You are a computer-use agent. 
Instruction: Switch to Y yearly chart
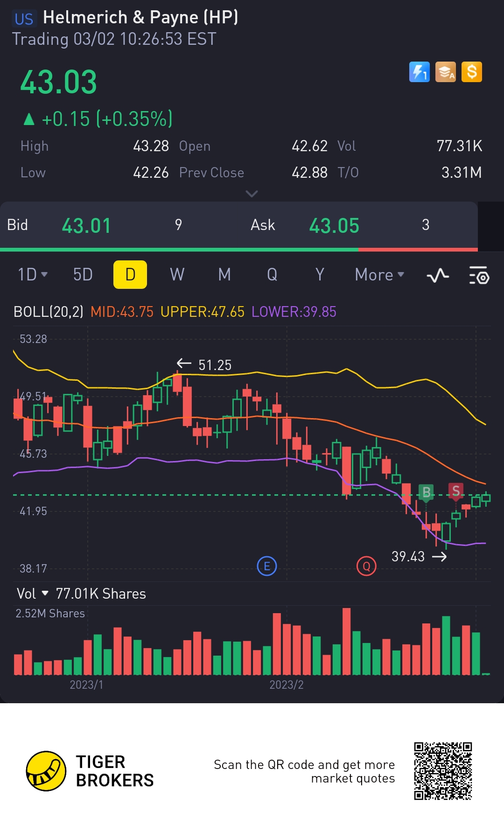pyautogui.click(x=320, y=274)
